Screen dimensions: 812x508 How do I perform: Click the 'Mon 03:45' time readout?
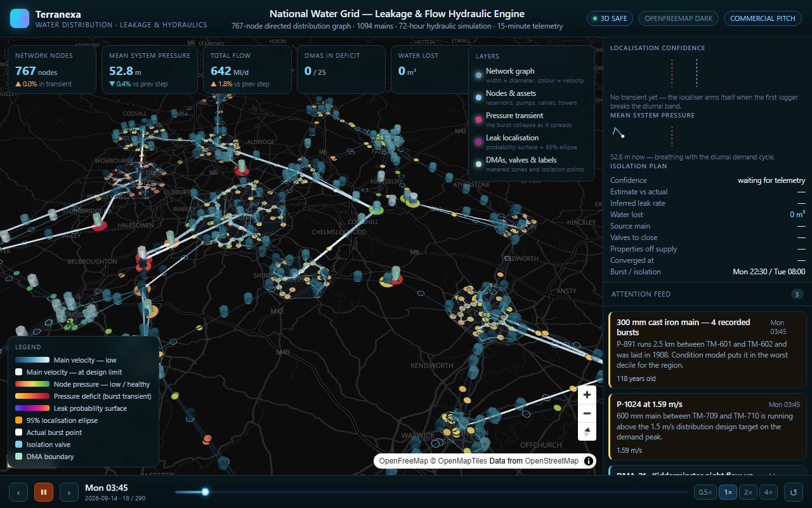[107, 488]
